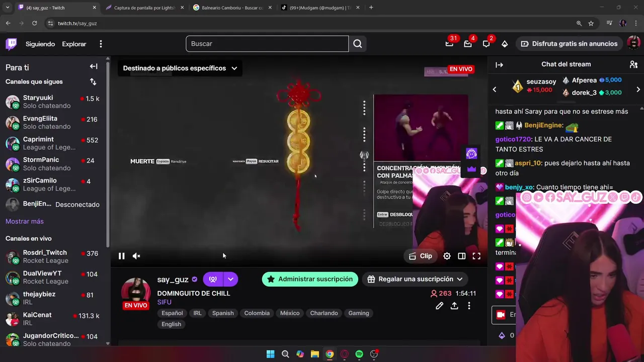Open Spotify from the taskbar
644x362 pixels.
(359, 354)
